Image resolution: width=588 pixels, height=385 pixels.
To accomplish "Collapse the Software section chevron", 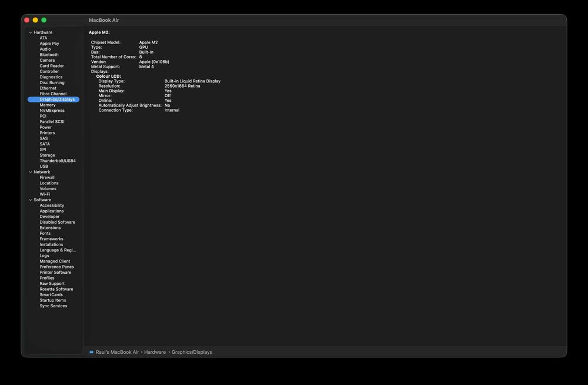I will (x=31, y=200).
